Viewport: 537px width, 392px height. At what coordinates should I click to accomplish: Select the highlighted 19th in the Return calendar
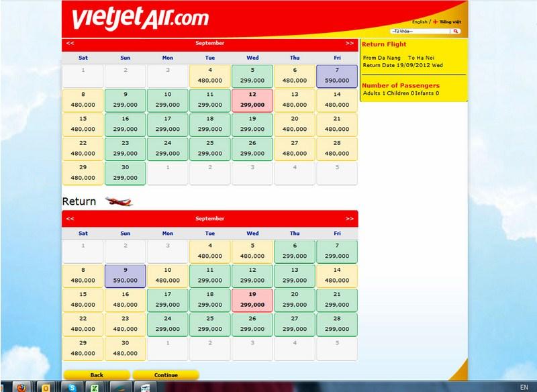click(252, 300)
